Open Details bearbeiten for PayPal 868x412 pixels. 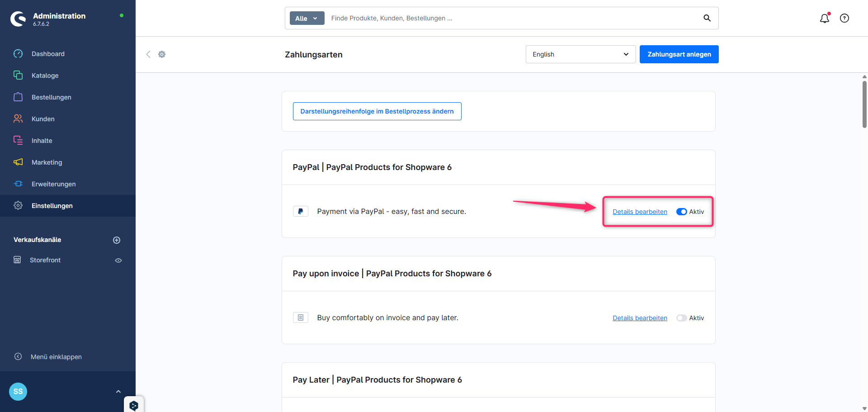click(640, 212)
